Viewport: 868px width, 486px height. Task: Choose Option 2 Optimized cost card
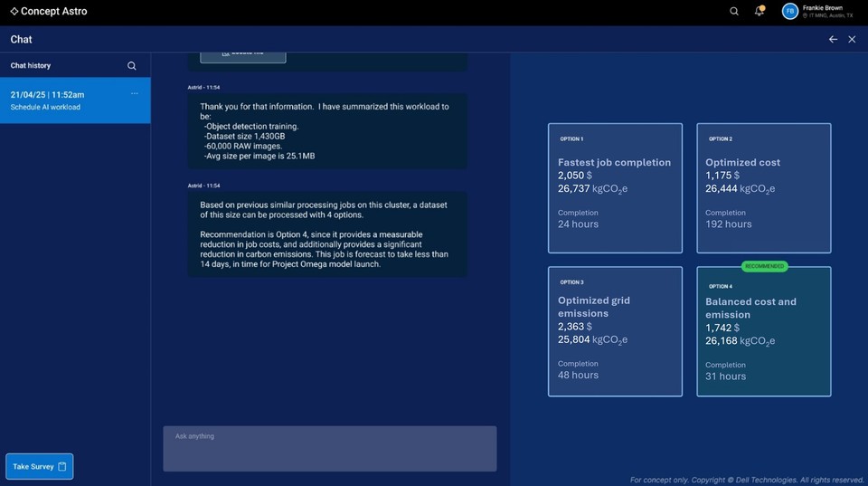[x=763, y=188]
